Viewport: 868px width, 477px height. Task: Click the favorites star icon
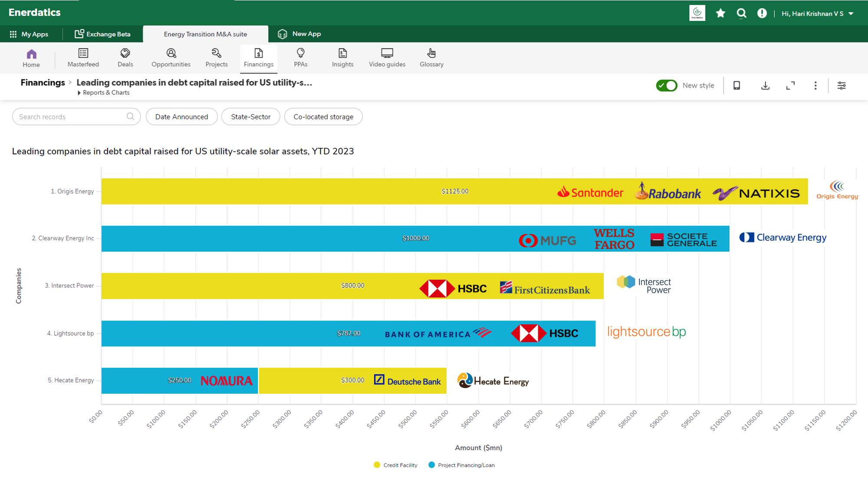(720, 13)
